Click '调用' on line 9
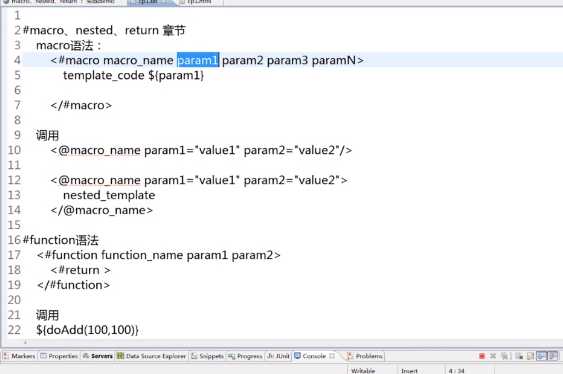 [x=47, y=135]
